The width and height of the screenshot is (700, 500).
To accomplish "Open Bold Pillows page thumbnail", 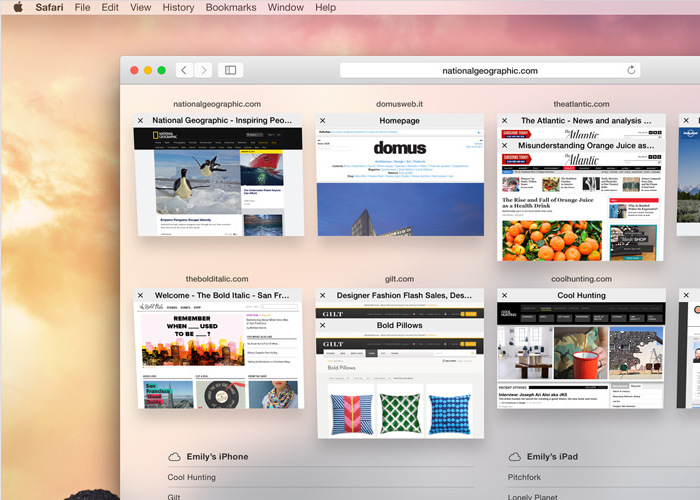I will pos(400,388).
